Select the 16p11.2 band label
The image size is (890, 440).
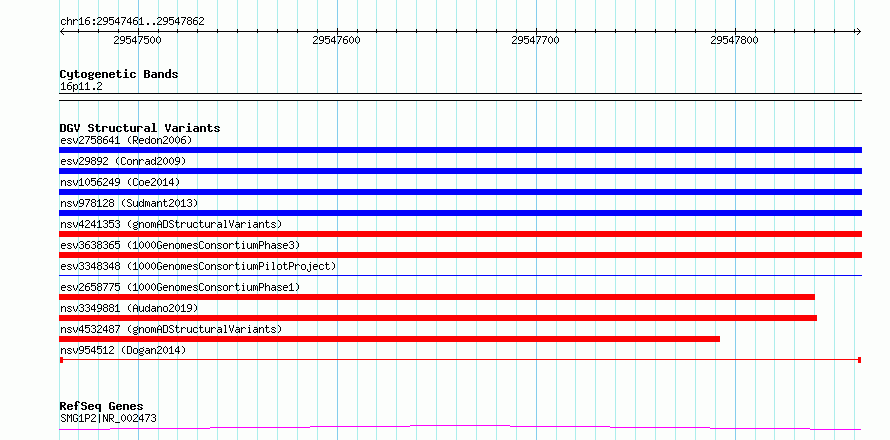[x=81, y=87]
